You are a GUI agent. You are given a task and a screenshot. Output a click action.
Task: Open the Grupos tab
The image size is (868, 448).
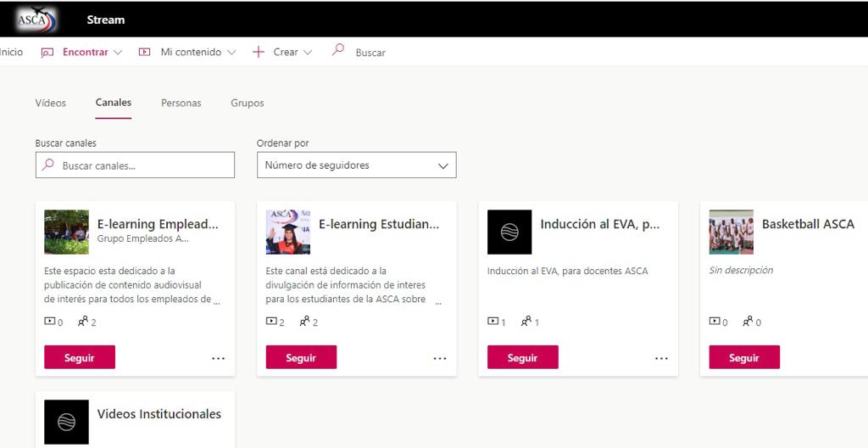[248, 104]
